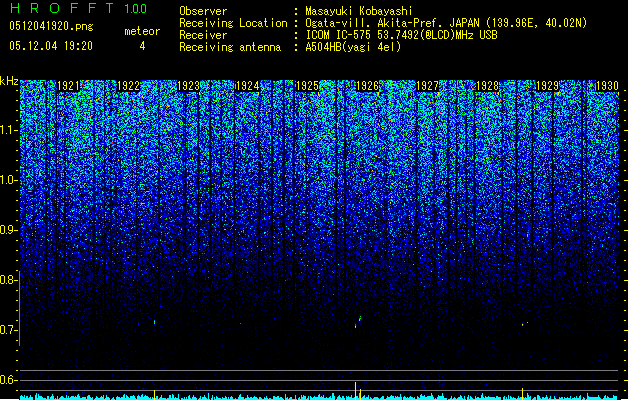
Task: Click the meteor echo near 1929
Action: pyautogui.click(x=523, y=324)
